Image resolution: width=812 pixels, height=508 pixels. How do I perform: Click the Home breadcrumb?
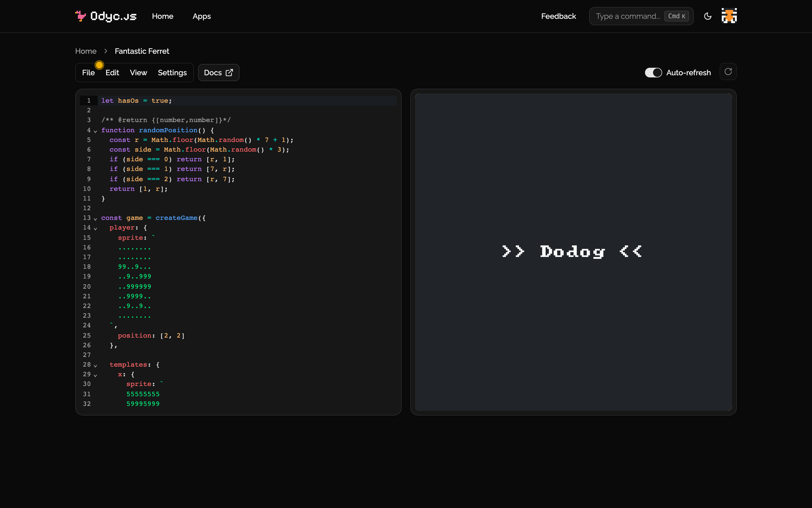pos(86,51)
